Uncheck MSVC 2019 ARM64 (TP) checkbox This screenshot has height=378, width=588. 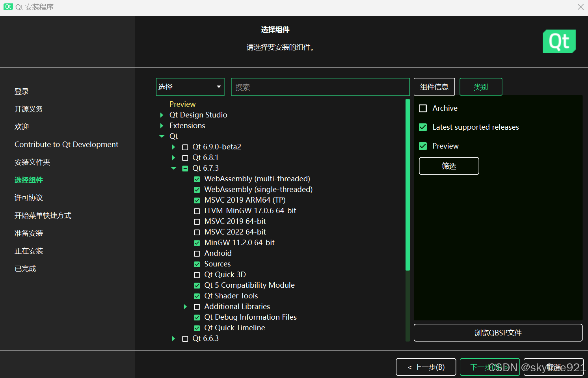pyautogui.click(x=197, y=200)
